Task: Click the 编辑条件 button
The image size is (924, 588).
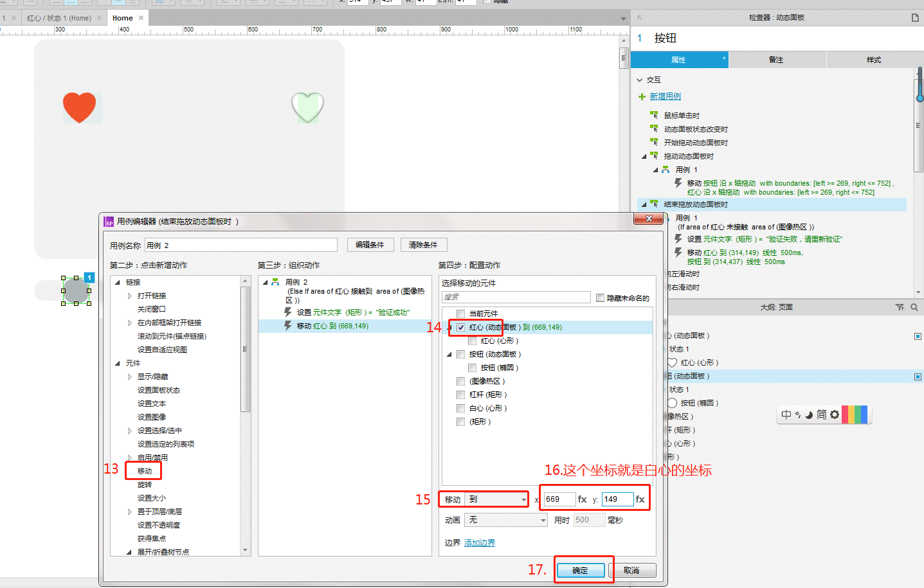Action: pyautogui.click(x=370, y=245)
